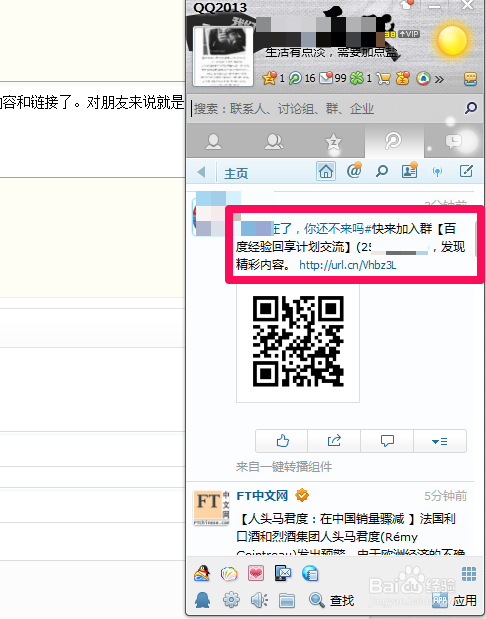Click the VIP upgrade badge
486x619 pixels.
pyautogui.click(x=409, y=34)
